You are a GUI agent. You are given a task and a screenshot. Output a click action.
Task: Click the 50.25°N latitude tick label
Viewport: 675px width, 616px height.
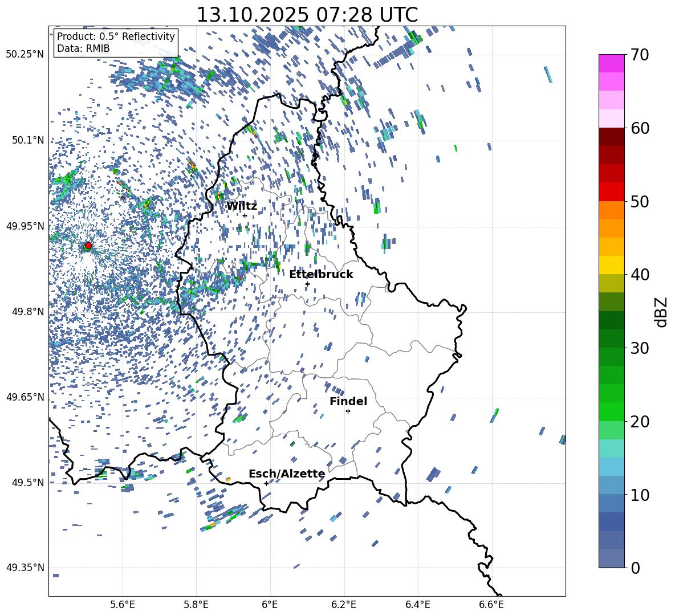point(25,55)
